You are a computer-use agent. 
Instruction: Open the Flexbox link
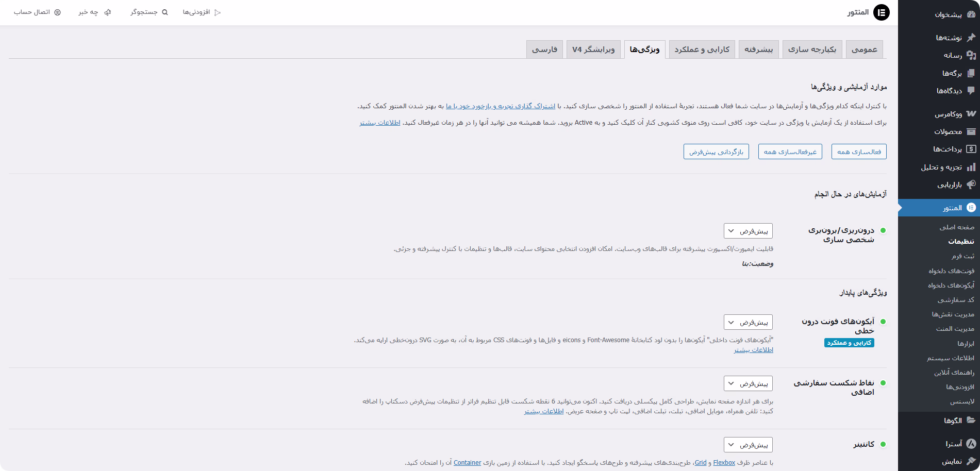point(724,463)
